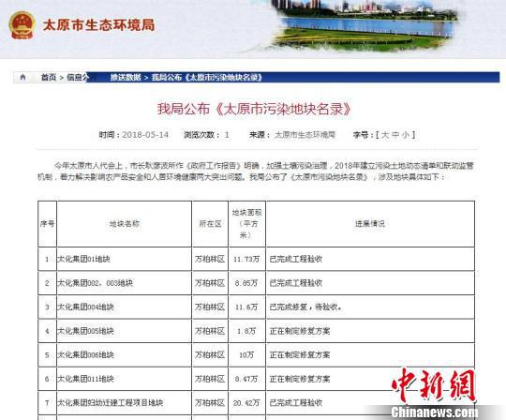Click area value 11.73万
This screenshot has width=506, height=420.
[246, 259]
